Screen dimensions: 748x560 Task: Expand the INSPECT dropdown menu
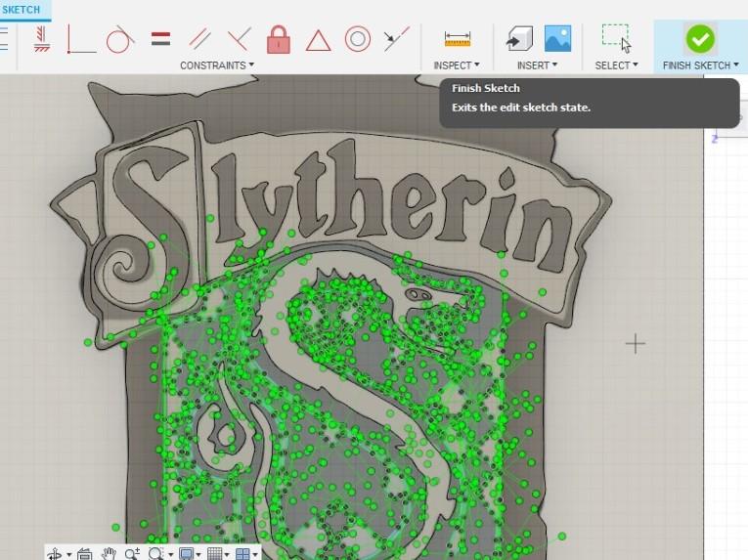coord(457,65)
